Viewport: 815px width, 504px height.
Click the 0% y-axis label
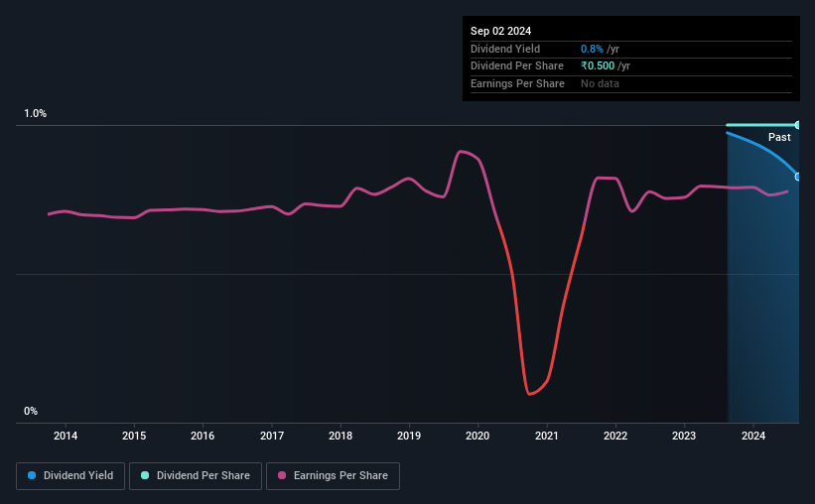[31, 411]
